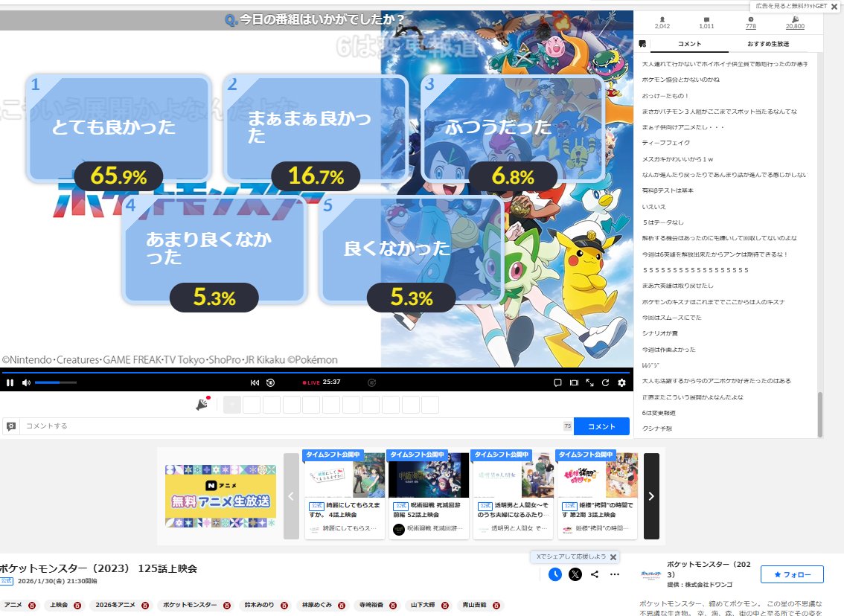Screen dimensions: 844x616
Task: Open comment settings icon beside input
Action: pos(10,426)
